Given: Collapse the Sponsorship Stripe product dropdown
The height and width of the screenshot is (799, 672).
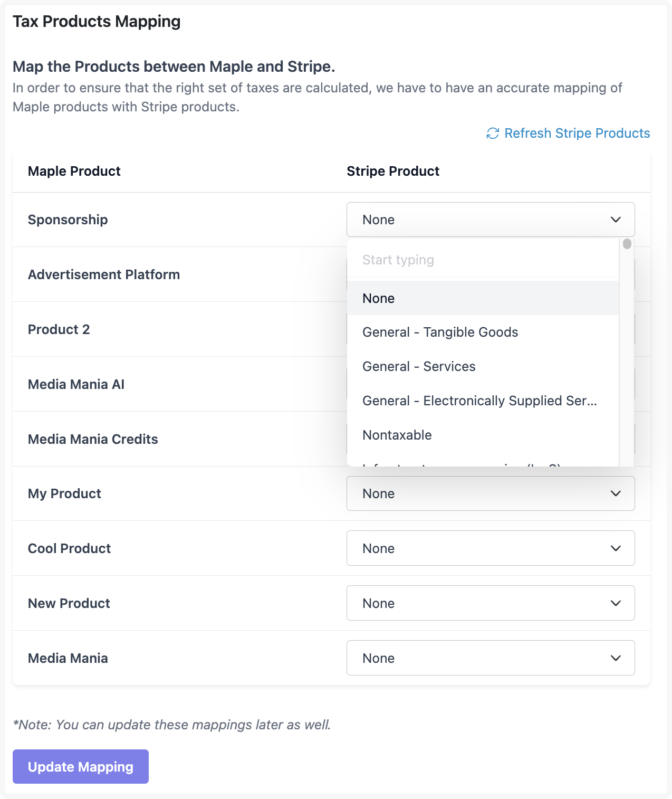Looking at the screenshot, I should pyautogui.click(x=489, y=220).
